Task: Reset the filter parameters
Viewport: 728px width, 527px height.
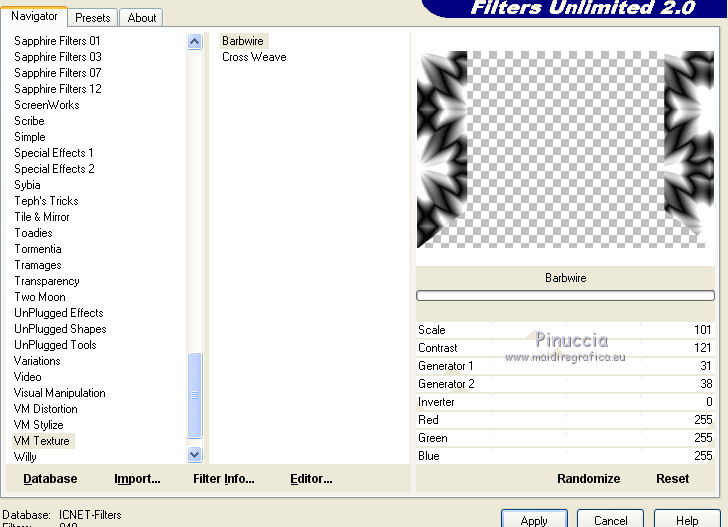Action: coord(672,479)
